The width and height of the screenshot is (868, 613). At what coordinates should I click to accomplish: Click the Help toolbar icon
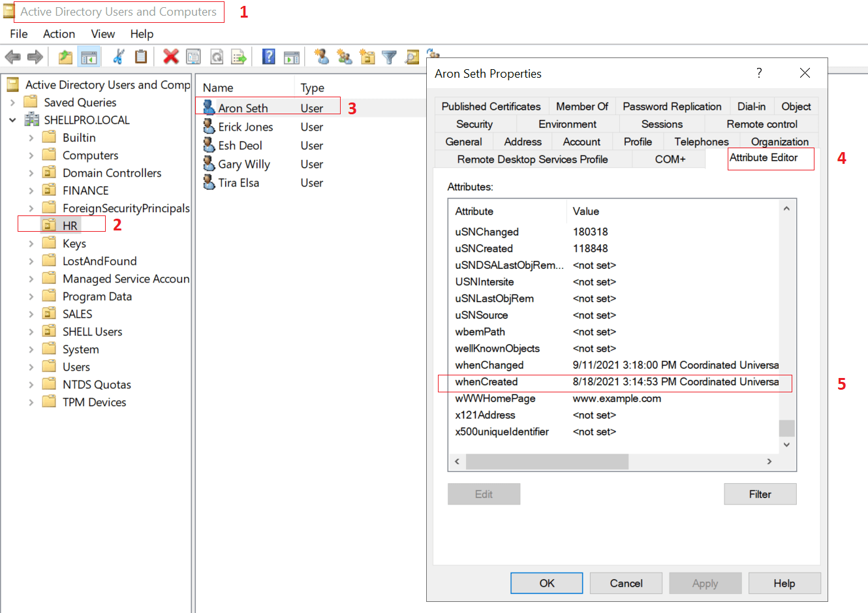click(x=268, y=57)
